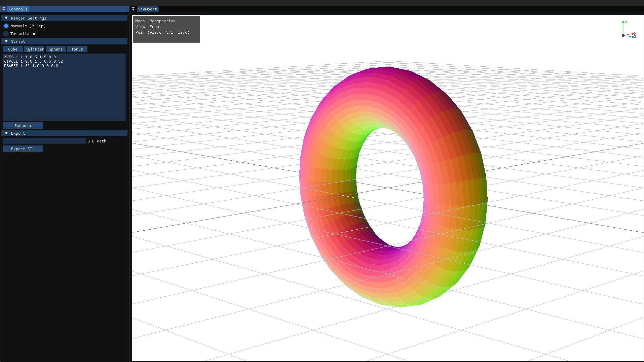Select the Viewport tab

pos(147,9)
